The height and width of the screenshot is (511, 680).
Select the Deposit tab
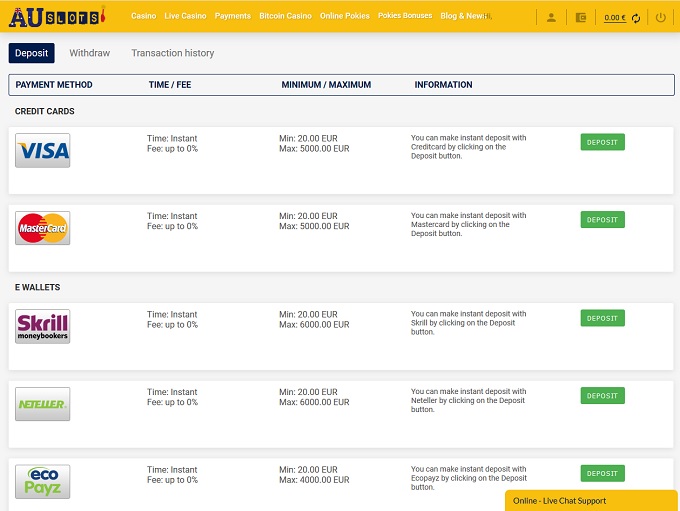(32, 53)
